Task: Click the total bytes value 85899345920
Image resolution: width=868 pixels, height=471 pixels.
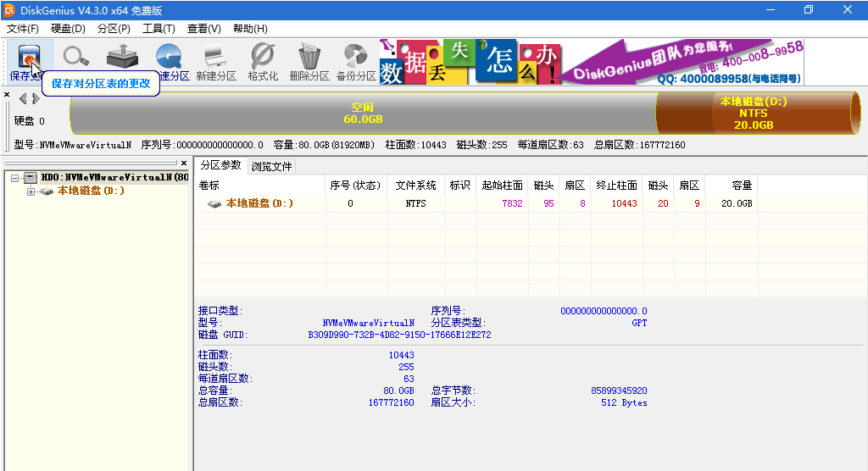Action: point(619,391)
